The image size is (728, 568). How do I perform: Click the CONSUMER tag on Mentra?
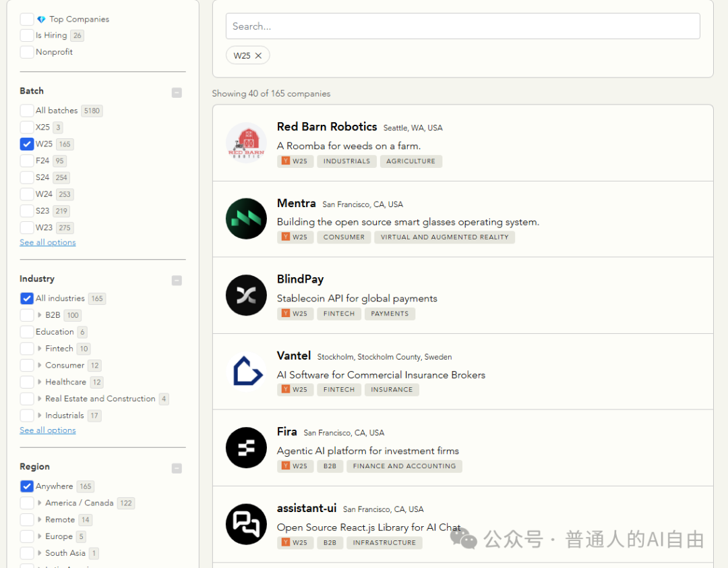pos(344,237)
